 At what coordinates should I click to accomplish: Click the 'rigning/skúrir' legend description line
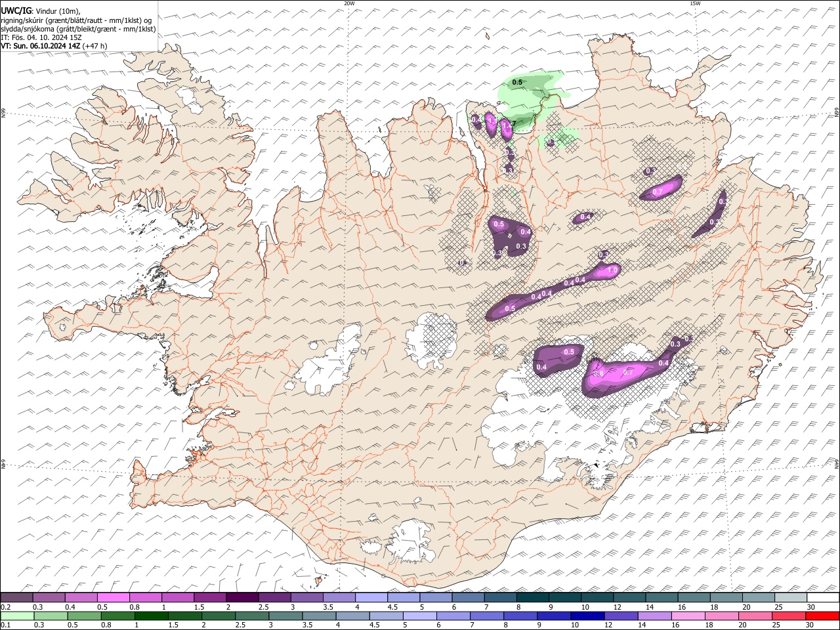(75, 20)
